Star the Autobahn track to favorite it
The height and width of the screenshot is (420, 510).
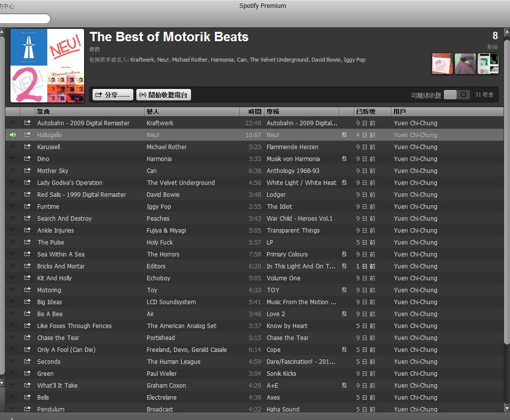(x=12, y=123)
